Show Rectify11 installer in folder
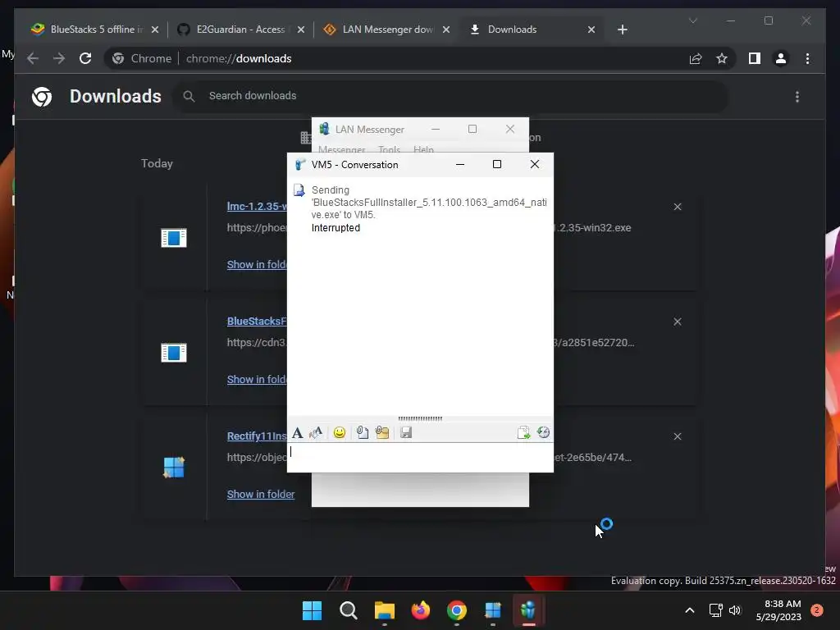The width and height of the screenshot is (840, 630). [261, 495]
